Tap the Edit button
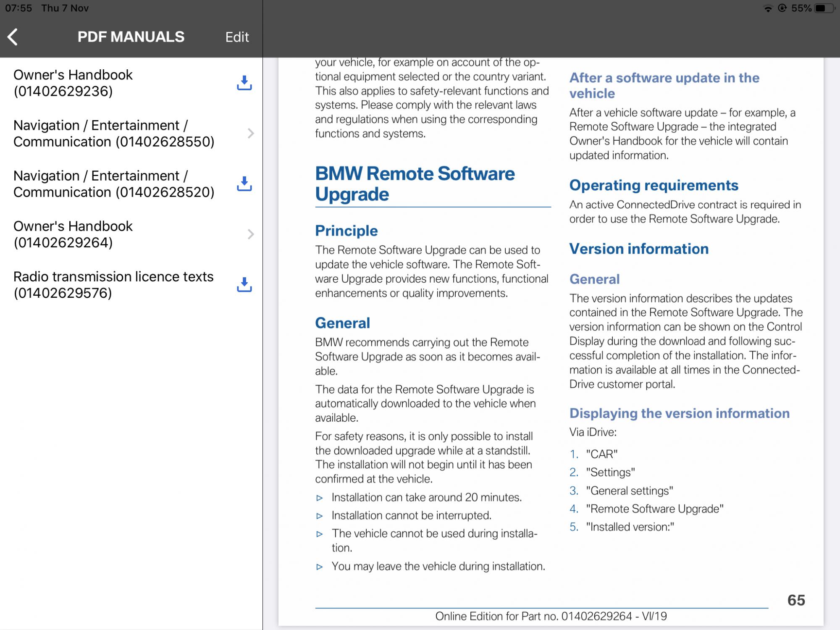The width and height of the screenshot is (840, 630). pyautogui.click(x=237, y=37)
